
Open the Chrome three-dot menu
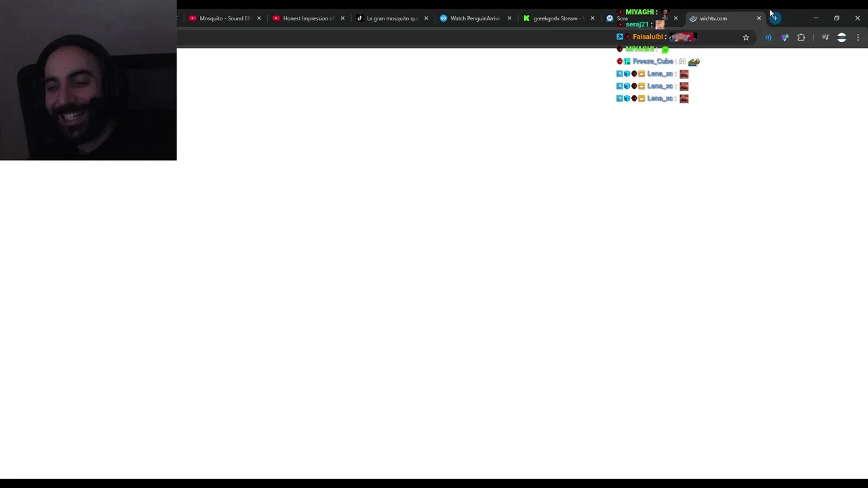[858, 37]
